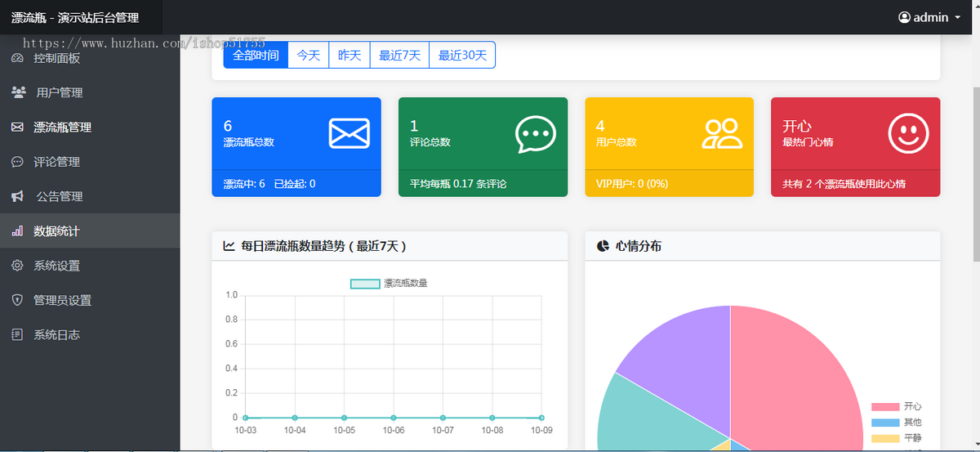Click the 10-06 data point on chart
The image size is (980, 452).
(x=394, y=418)
